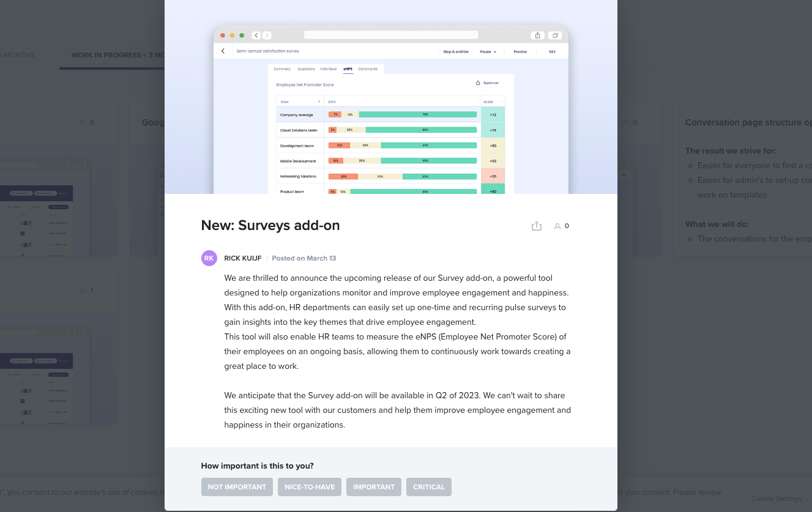Vote this post as Not Important
This screenshot has height=512, width=812.
coord(237,487)
